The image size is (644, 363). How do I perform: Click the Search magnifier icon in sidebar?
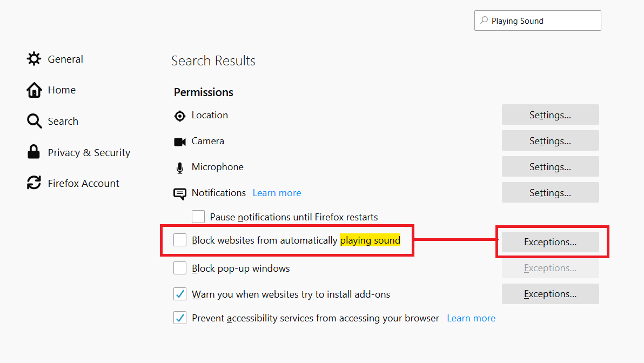[34, 122]
